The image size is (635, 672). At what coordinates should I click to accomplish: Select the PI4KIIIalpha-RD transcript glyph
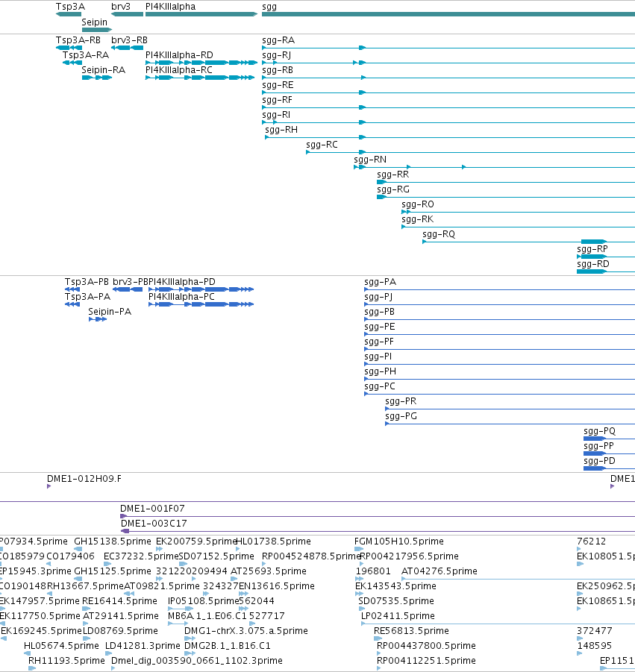[x=201, y=63]
